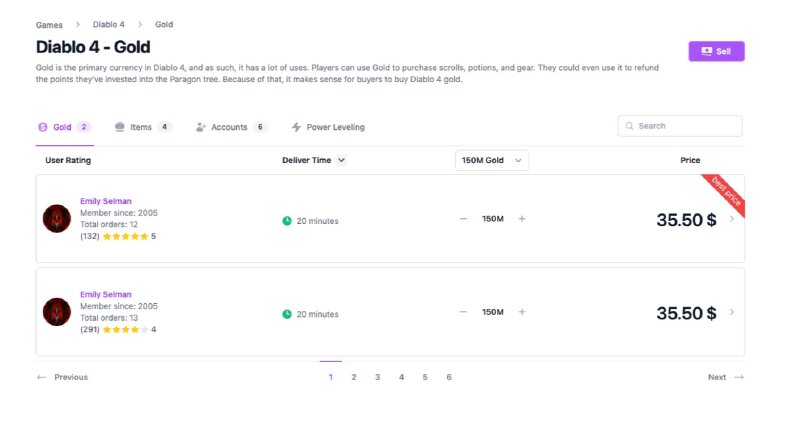Click the 150M quantity in second listing
The width and height of the screenshot is (793, 446).
[493, 312]
